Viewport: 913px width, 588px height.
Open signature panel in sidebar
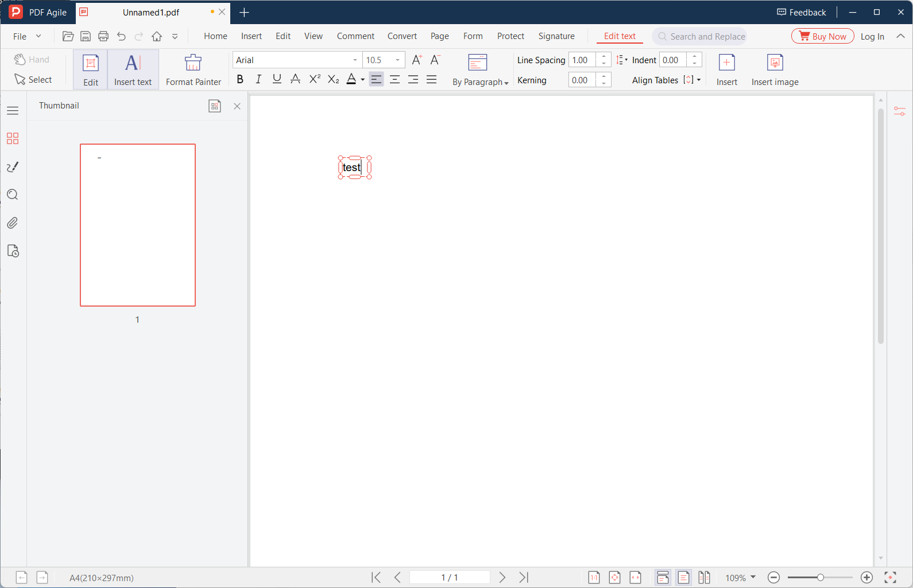pyautogui.click(x=13, y=167)
